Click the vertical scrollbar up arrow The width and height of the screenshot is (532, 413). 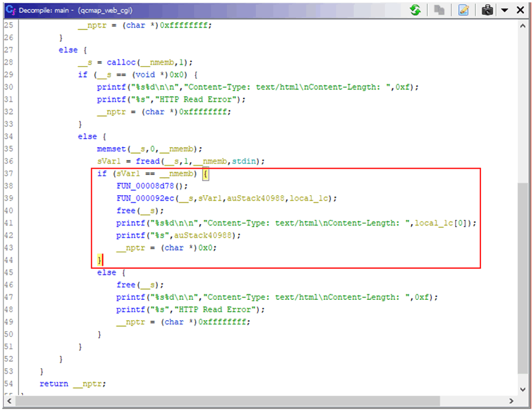(523, 25)
